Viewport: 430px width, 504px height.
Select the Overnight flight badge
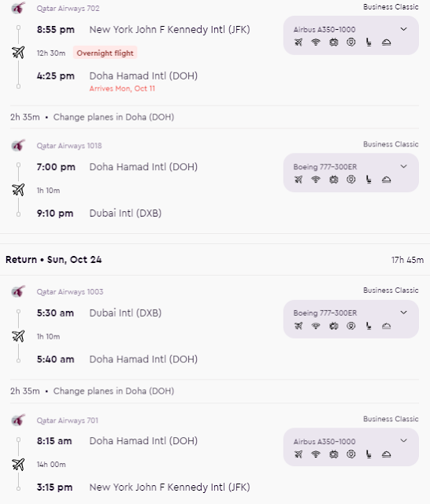point(105,53)
